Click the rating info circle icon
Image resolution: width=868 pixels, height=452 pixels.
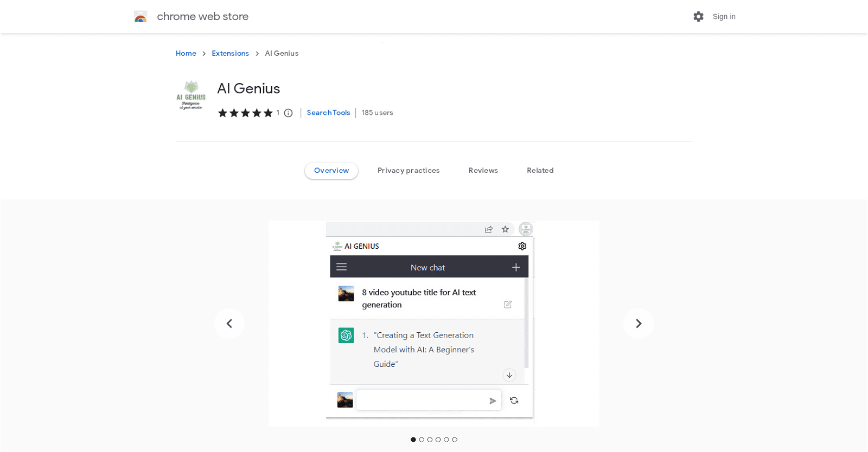289,113
